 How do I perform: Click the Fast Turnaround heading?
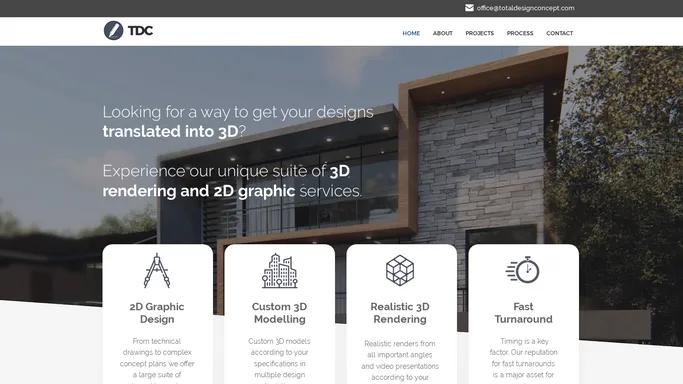523,313
